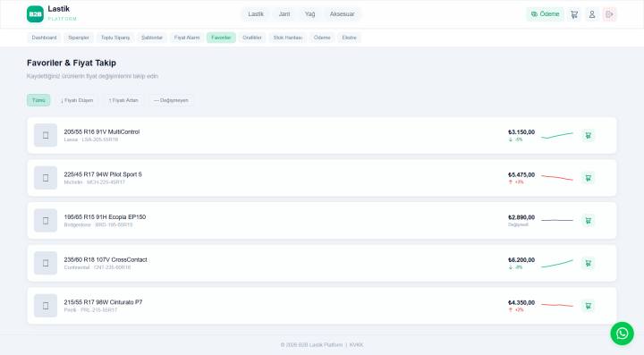Click the ₺5.475,00 price

tap(521, 175)
